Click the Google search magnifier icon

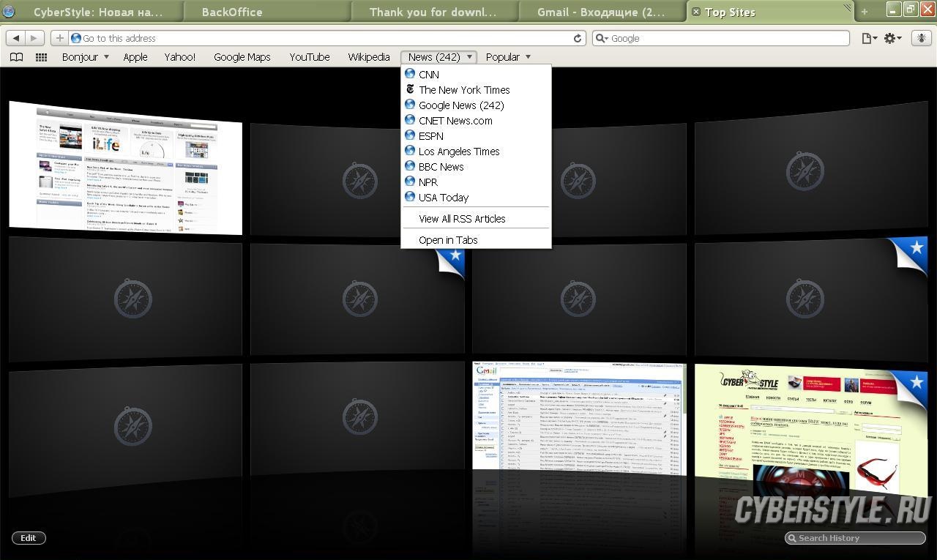point(602,38)
